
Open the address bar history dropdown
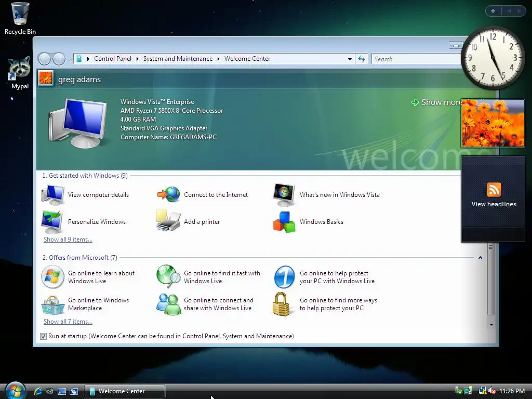coord(350,59)
